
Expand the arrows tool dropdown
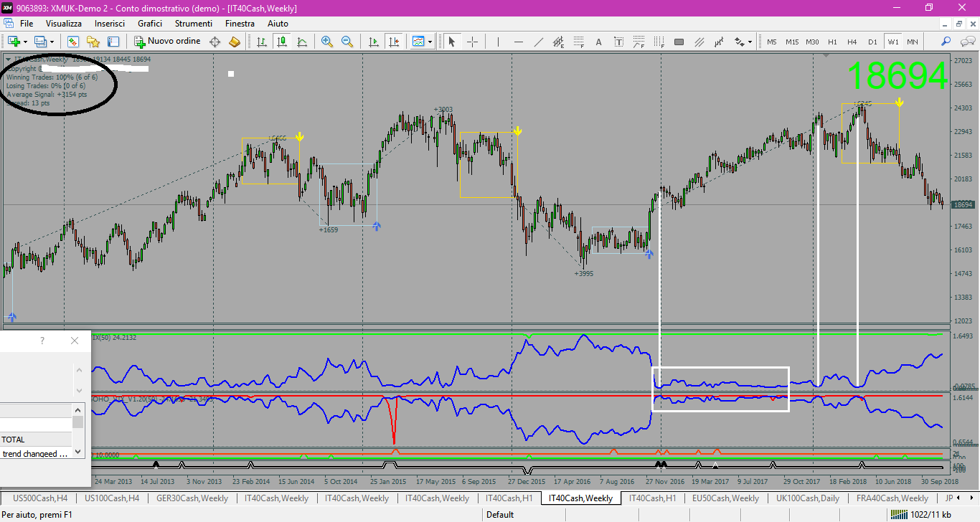(x=750, y=42)
